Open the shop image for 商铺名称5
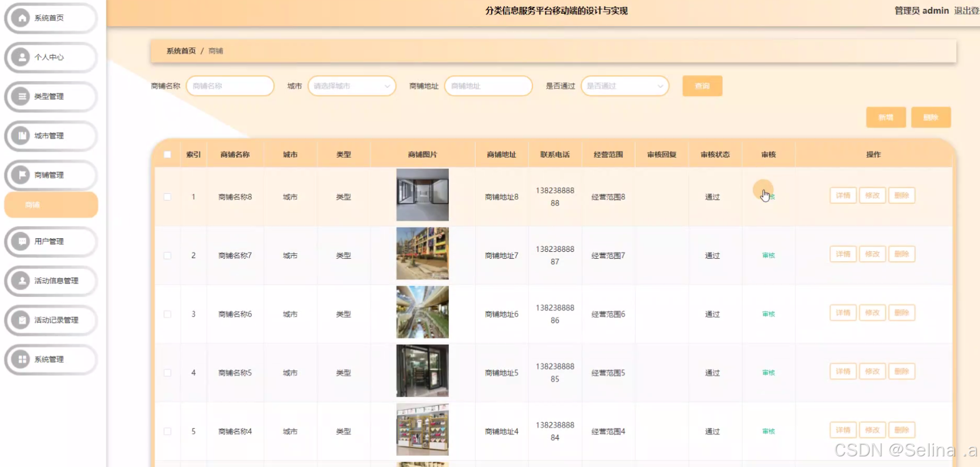 click(423, 371)
